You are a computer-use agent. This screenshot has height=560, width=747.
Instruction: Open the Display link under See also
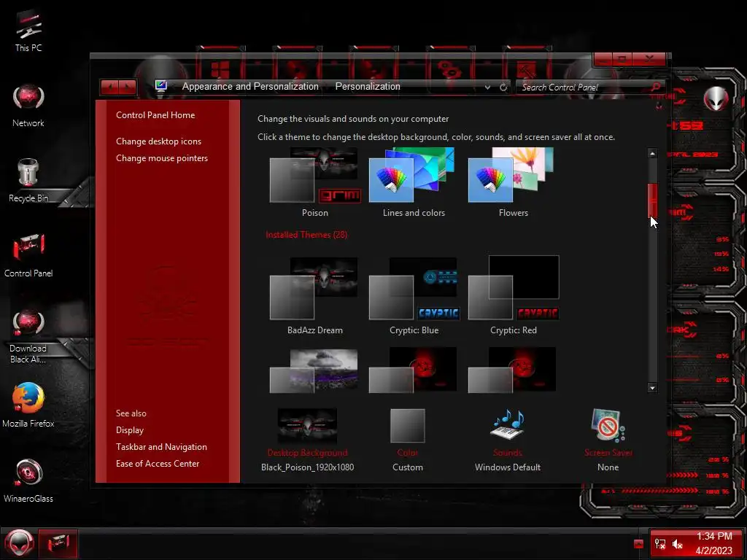pyautogui.click(x=130, y=430)
